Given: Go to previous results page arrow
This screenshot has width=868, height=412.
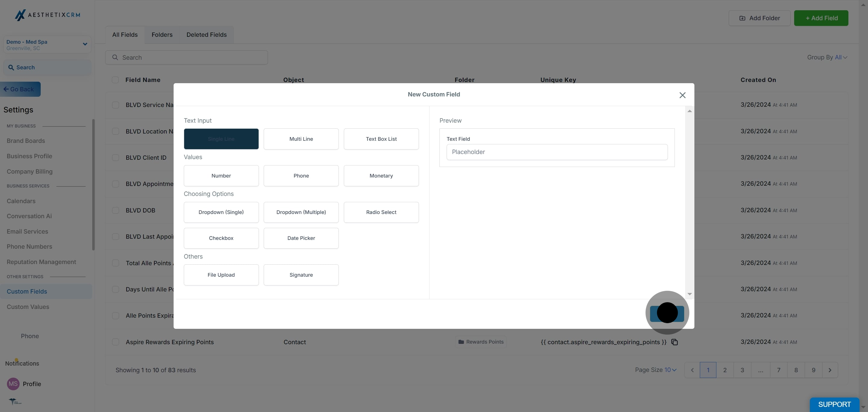Looking at the screenshot, I should point(692,370).
